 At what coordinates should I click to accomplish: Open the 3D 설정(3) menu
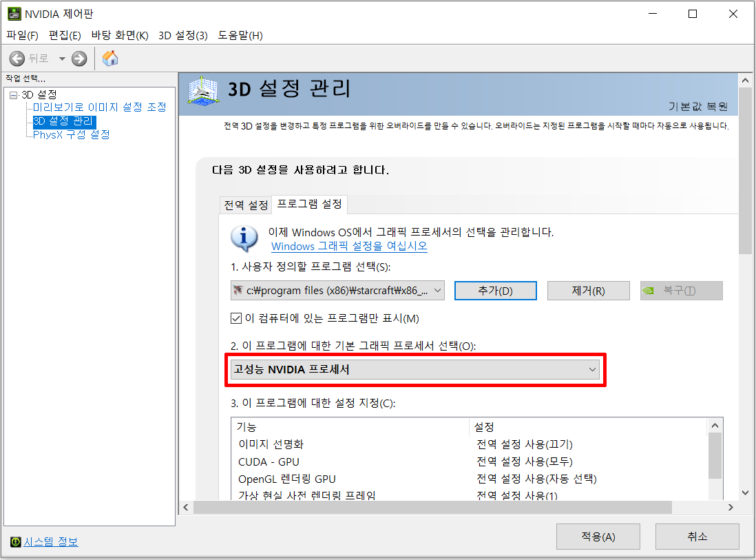[182, 35]
